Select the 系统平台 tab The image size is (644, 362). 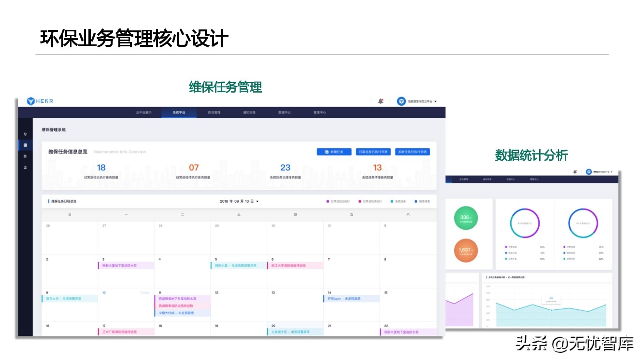click(179, 112)
